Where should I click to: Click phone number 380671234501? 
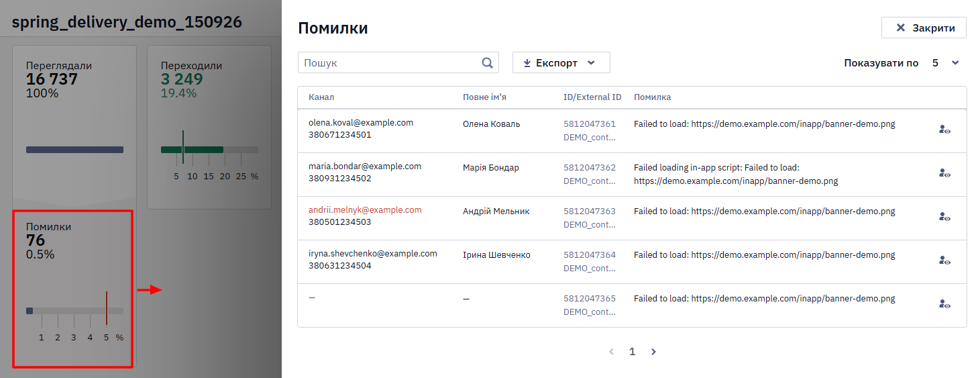(x=339, y=135)
